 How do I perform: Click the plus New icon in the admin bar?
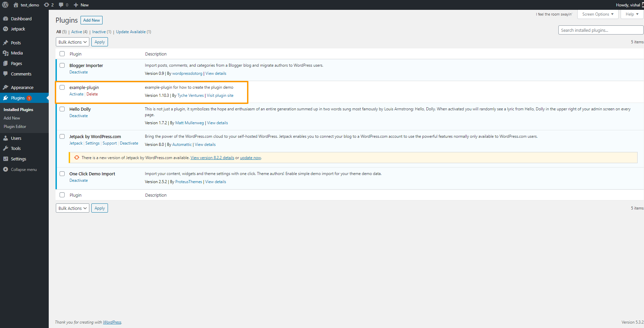point(76,5)
